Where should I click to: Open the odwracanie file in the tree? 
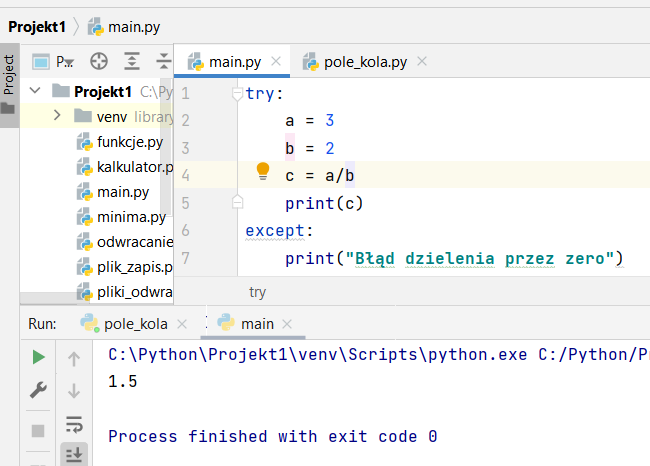[x=125, y=242]
